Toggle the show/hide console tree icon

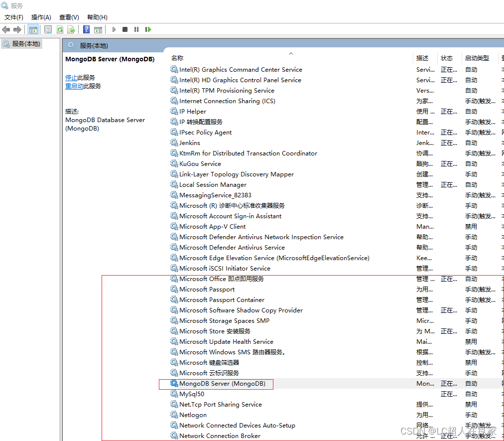click(33, 29)
